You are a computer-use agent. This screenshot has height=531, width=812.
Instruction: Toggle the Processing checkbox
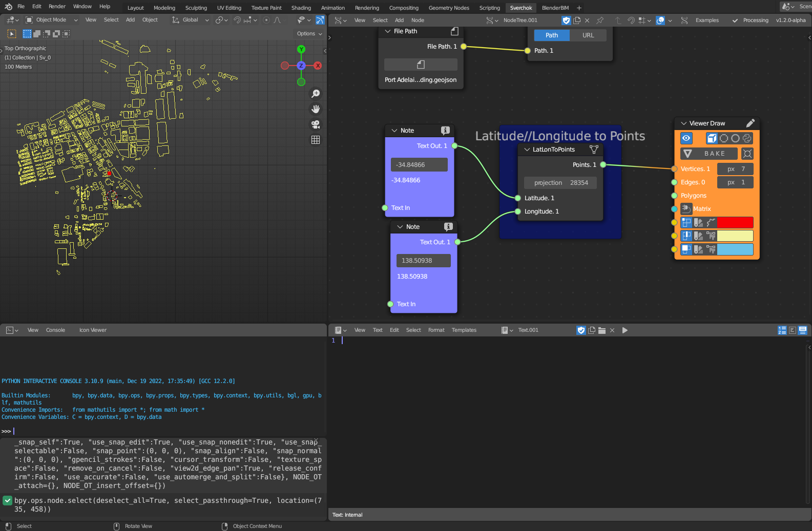(x=735, y=20)
